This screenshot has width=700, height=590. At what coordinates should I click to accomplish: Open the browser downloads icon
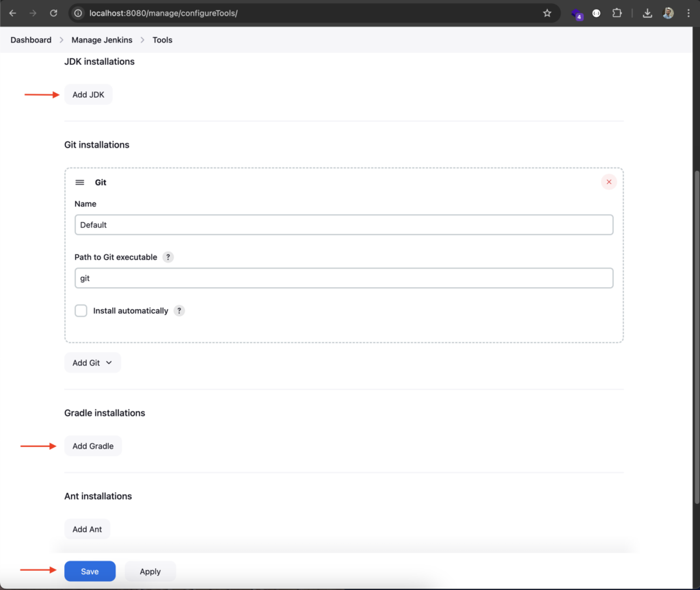(x=647, y=14)
